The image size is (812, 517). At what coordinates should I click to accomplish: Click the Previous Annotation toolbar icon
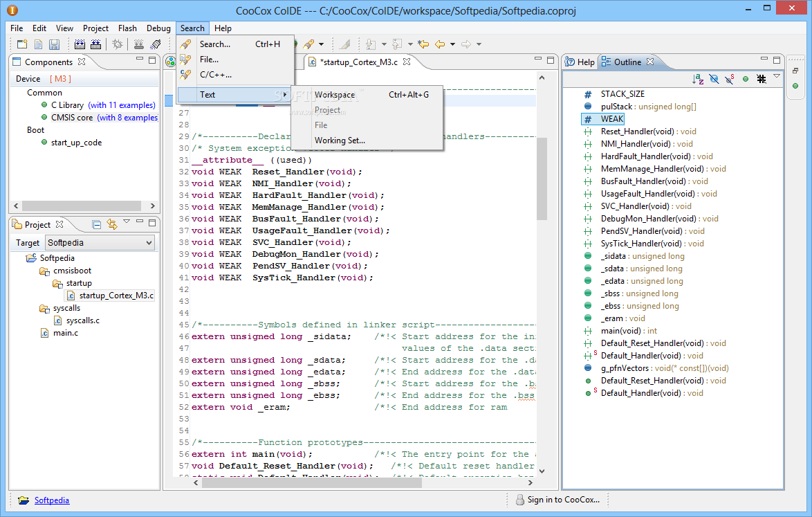pos(397,44)
